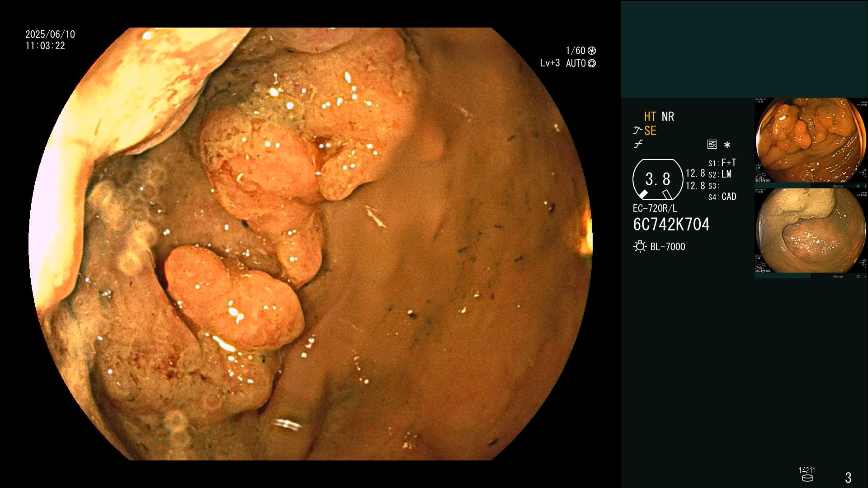The image size is (868, 488).
Task: Click the Lv+3 brightness level
Action: click(x=550, y=63)
